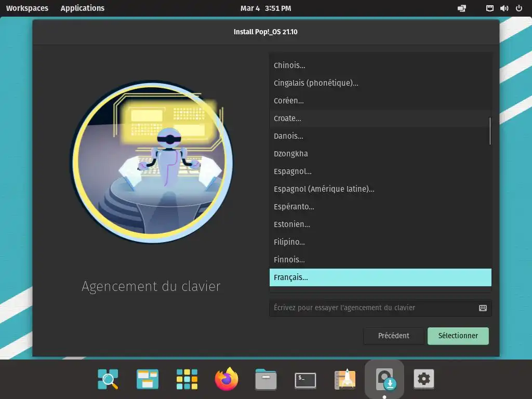Open the Applications grid dock icon
Screen dimensions: 532x399
click(187, 379)
